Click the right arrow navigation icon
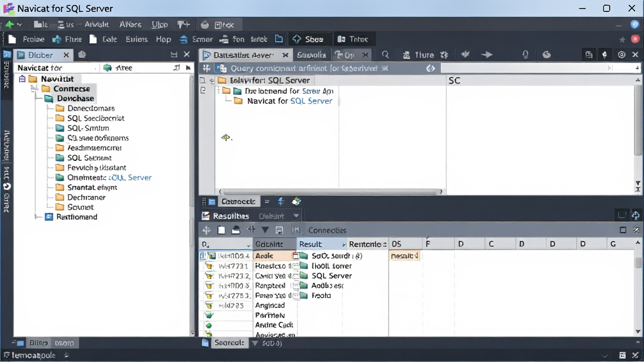 487,55
